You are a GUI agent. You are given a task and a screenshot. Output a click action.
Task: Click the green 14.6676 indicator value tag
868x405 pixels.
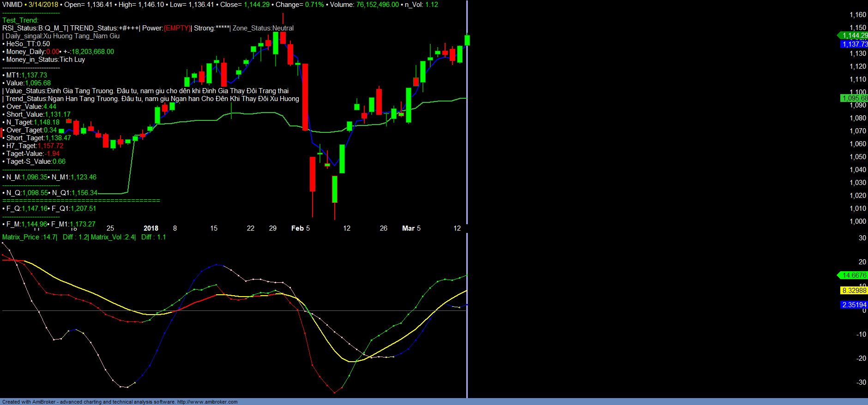[854, 275]
